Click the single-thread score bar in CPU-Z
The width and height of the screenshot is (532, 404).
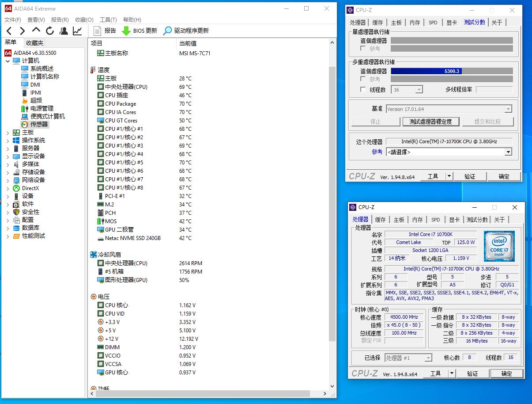pos(452,41)
